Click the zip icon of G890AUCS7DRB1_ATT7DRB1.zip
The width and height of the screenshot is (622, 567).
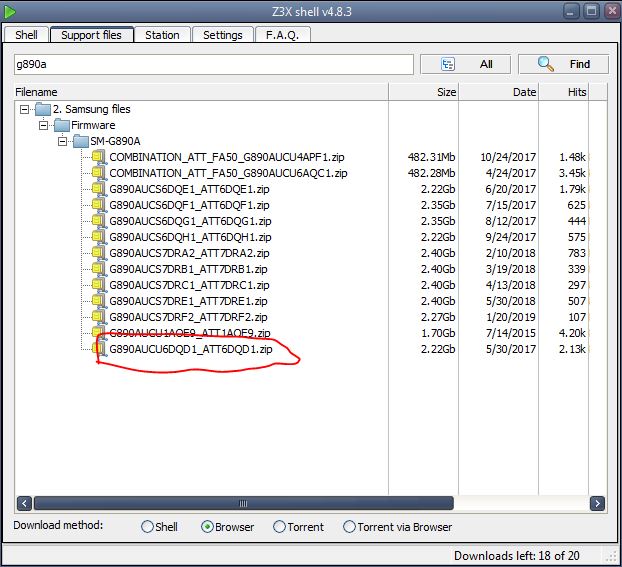(x=99, y=269)
